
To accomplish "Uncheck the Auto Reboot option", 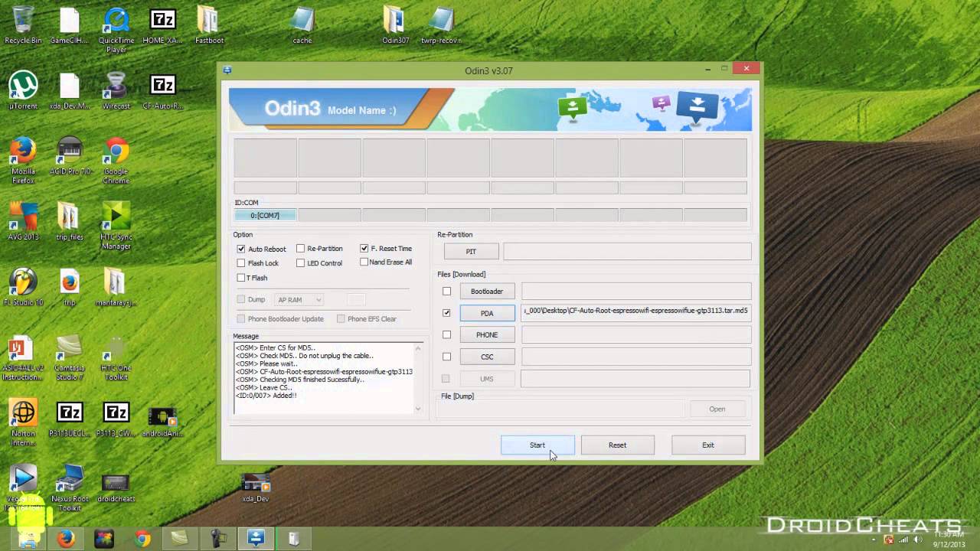I will point(241,249).
